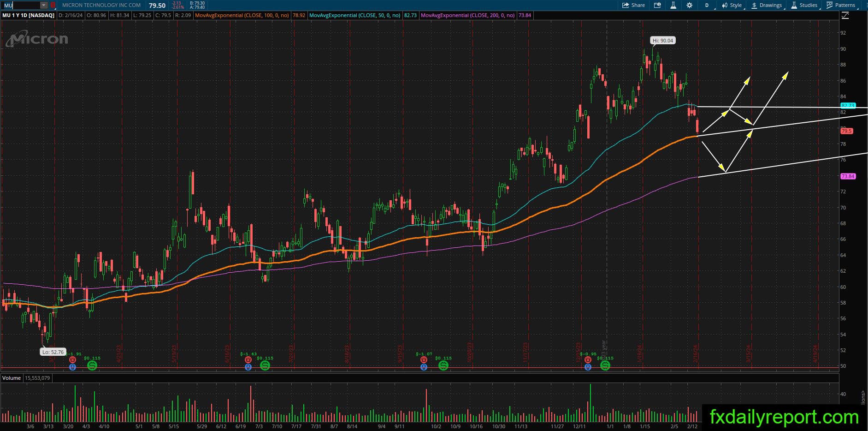Open the Style menu
Viewport: 868px width, 431px height.
[732, 5]
